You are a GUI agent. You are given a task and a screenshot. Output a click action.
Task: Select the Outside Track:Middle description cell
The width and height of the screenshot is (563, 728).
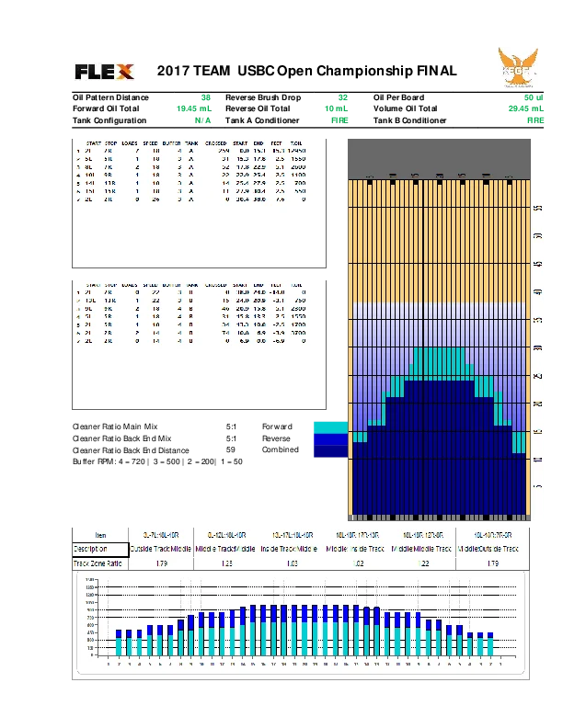161,550
